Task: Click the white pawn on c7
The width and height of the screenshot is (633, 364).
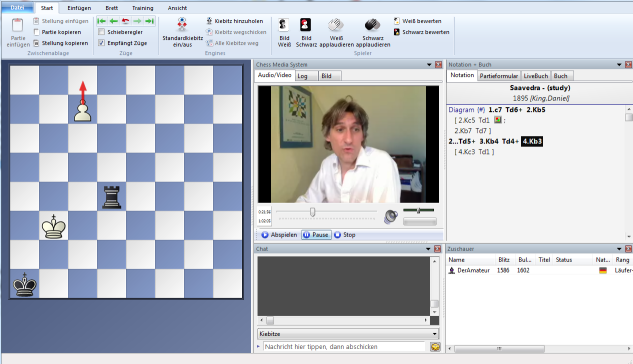Action: coord(83,112)
